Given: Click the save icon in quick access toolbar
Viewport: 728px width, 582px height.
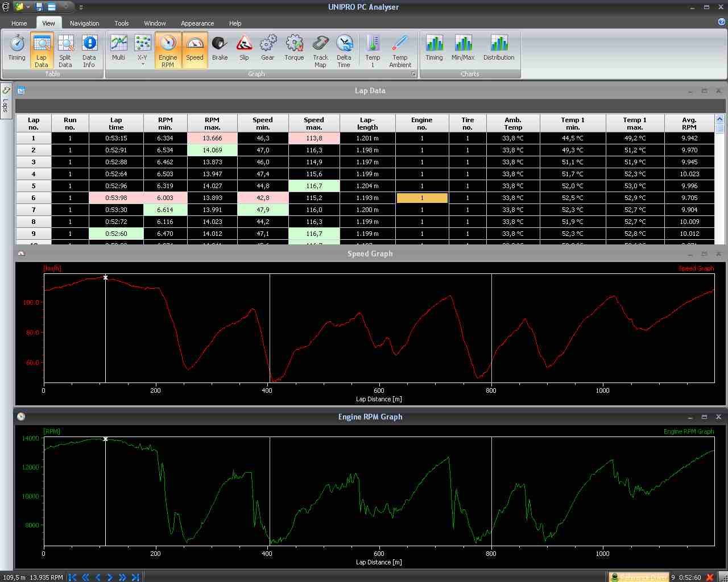Looking at the screenshot, I should [39, 7].
